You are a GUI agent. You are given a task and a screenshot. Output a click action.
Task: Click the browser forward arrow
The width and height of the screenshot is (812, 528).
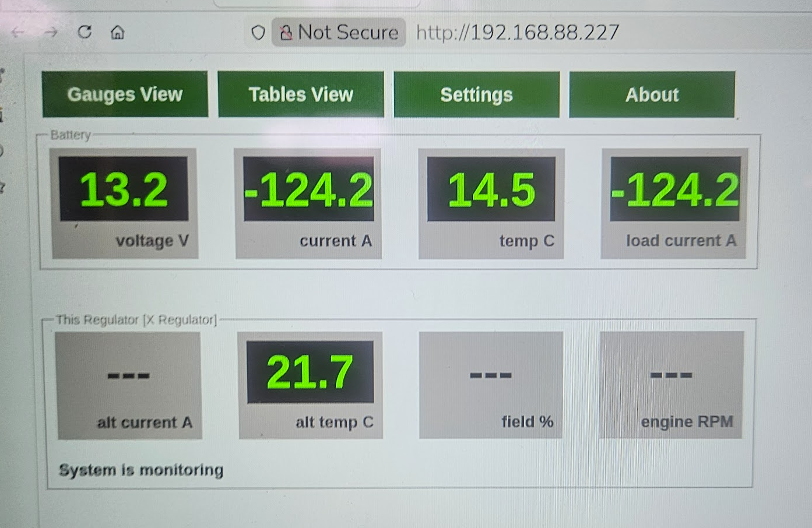51,32
